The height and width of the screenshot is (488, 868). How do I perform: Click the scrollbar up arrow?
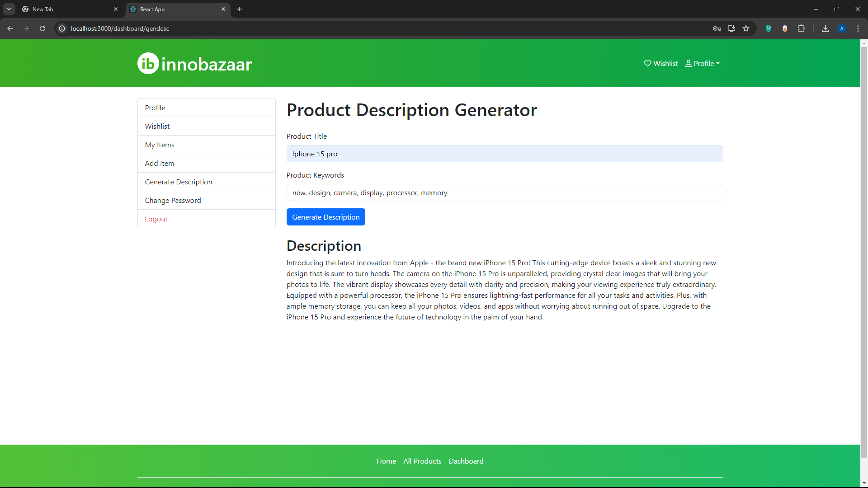[864, 43]
